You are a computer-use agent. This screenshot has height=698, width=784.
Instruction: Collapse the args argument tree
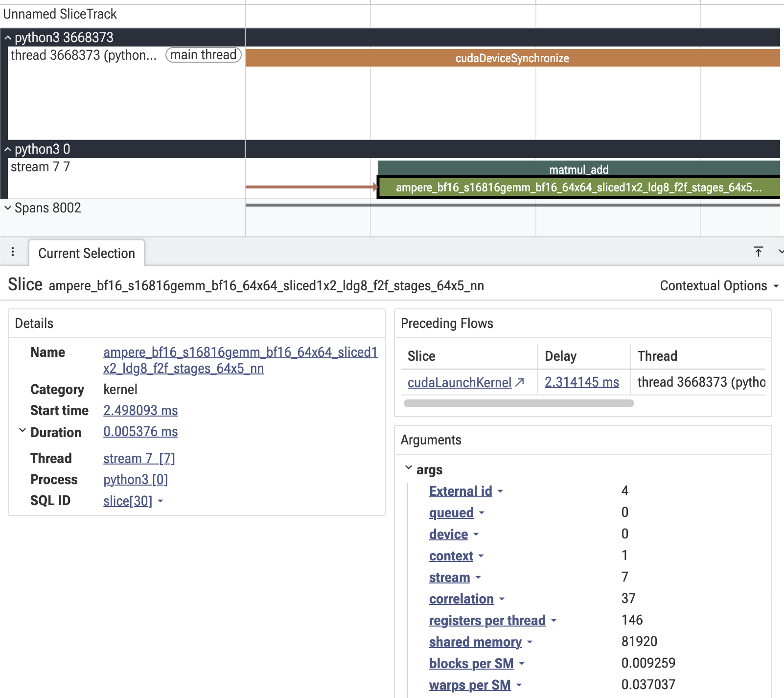[409, 468]
